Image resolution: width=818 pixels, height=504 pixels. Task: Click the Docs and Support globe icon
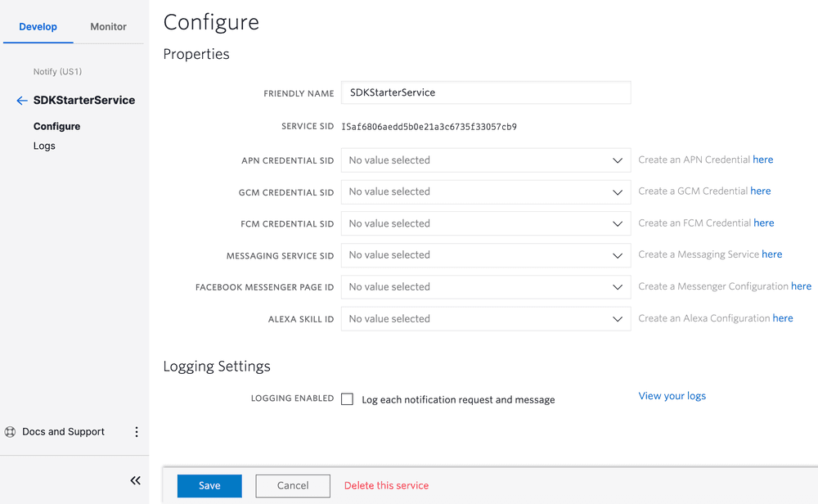pos(9,431)
